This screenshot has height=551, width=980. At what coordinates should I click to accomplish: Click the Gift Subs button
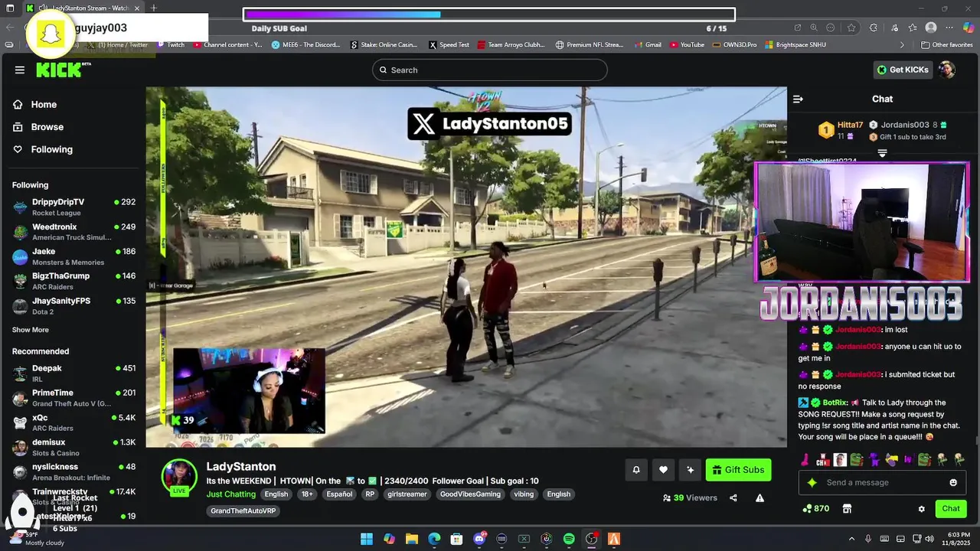click(x=738, y=470)
